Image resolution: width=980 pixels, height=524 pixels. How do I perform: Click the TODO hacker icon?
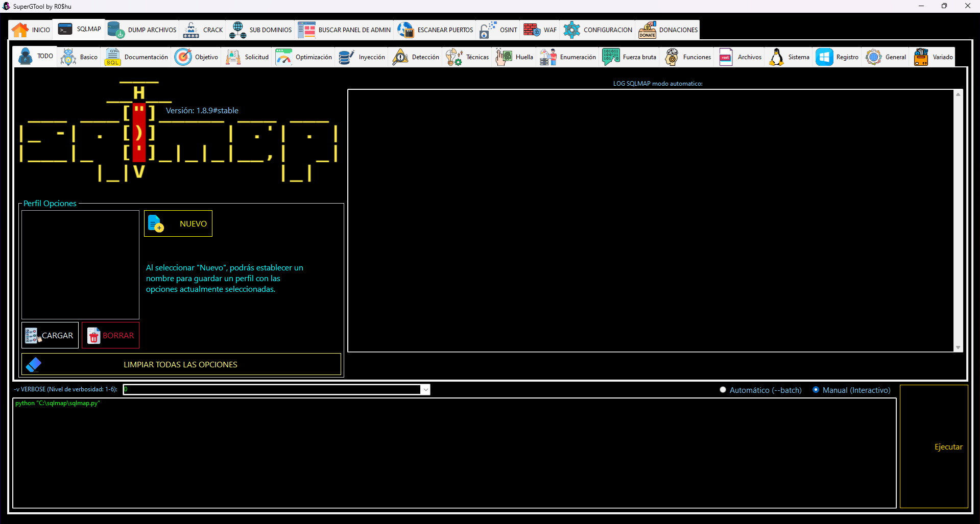(26, 57)
